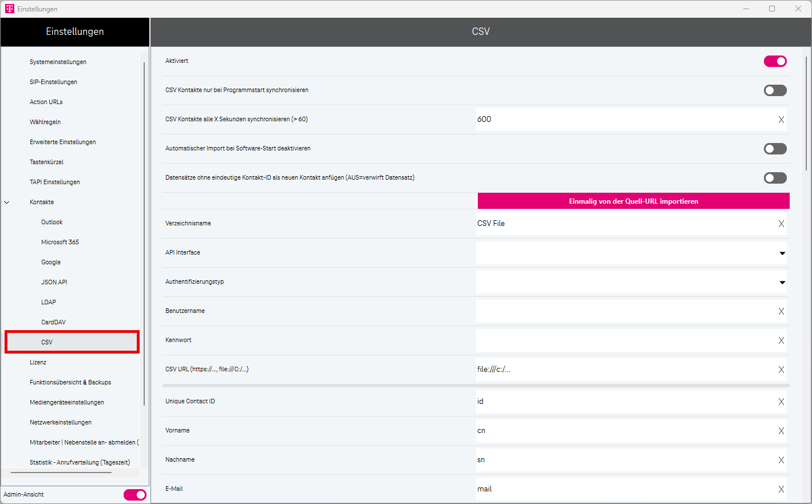Image resolution: width=812 pixels, height=504 pixels.
Task: Open the API Interface dropdown
Action: click(782, 253)
